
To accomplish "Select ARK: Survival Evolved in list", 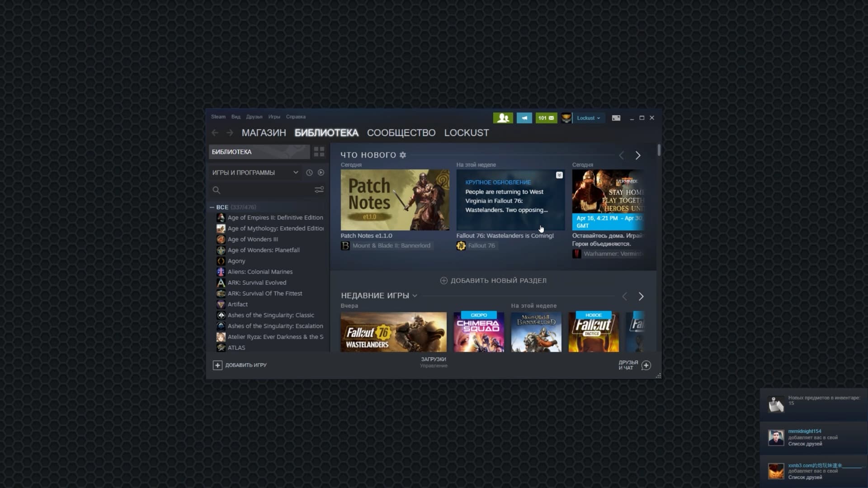I will point(257,282).
